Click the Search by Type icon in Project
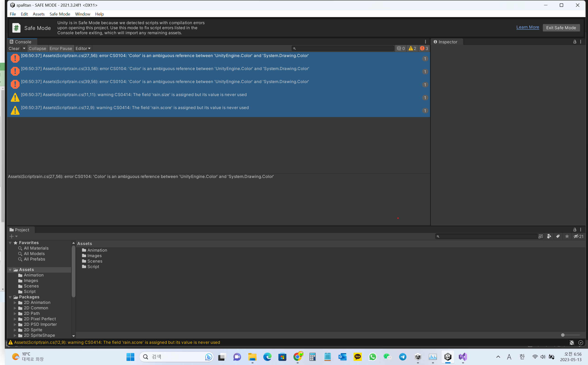This screenshot has width=588, height=365. pyautogui.click(x=549, y=236)
